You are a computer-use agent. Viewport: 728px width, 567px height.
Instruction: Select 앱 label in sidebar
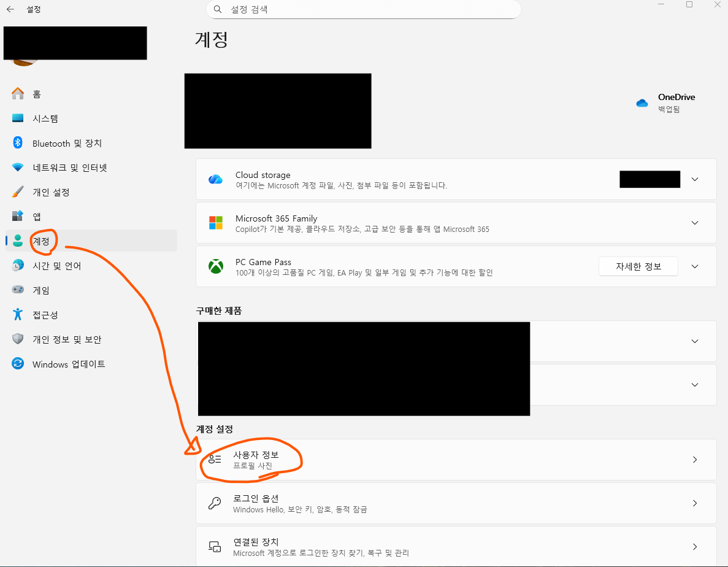pyautogui.click(x=37, y=217)
